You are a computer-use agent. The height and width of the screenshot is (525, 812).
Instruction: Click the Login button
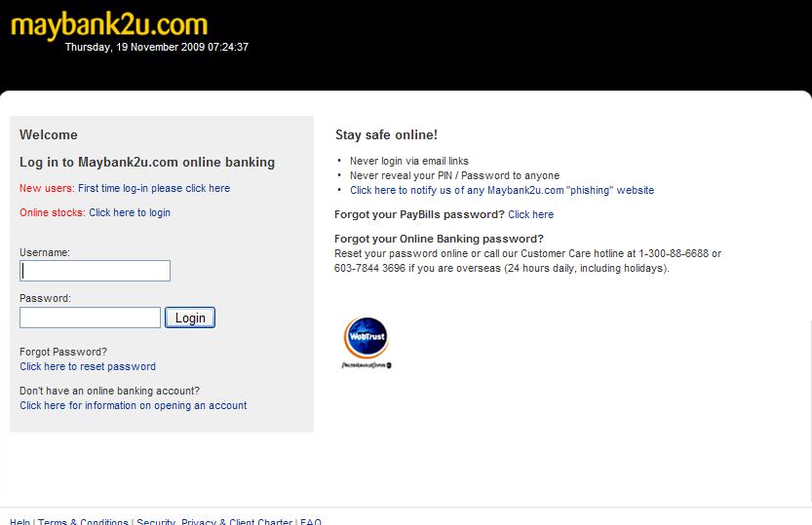(x=190, y=318)
